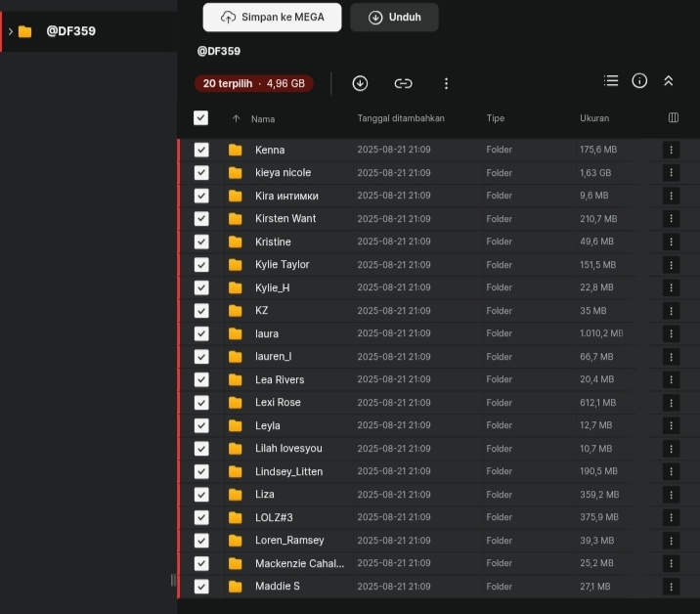The width and height of the screenshot is (700, 614).
Task: Toggle the select-all checkbox in header
Action: point(200,118)
